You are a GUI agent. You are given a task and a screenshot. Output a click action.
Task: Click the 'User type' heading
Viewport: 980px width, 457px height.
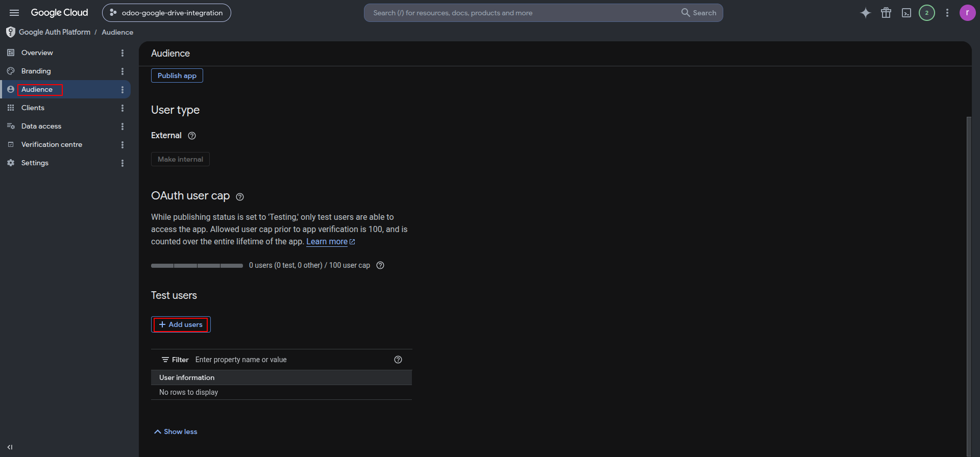pos(175,110)
